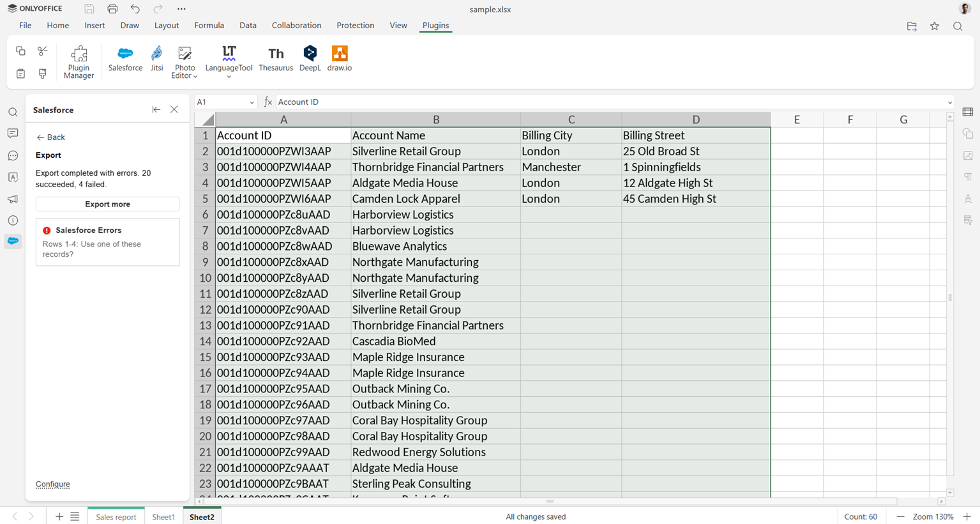Add a new sheet with plus button
This screenshot has width=980, height=524.
coord(59,516)
